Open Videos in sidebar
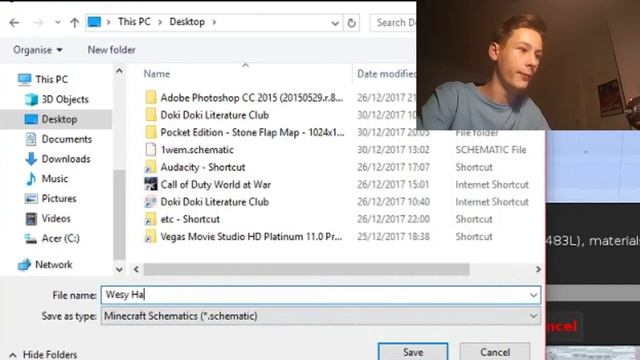This screenshot has width=640, height=360. coord(56,218)
